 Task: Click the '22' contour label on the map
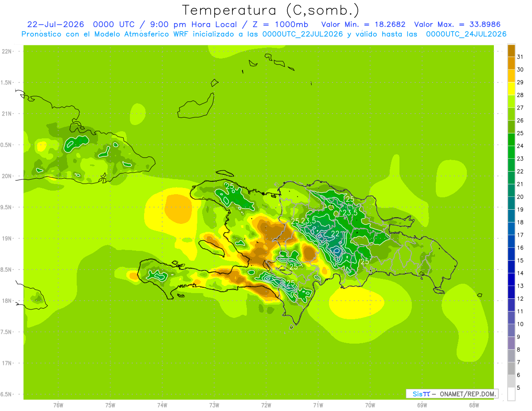click(336, 234)
